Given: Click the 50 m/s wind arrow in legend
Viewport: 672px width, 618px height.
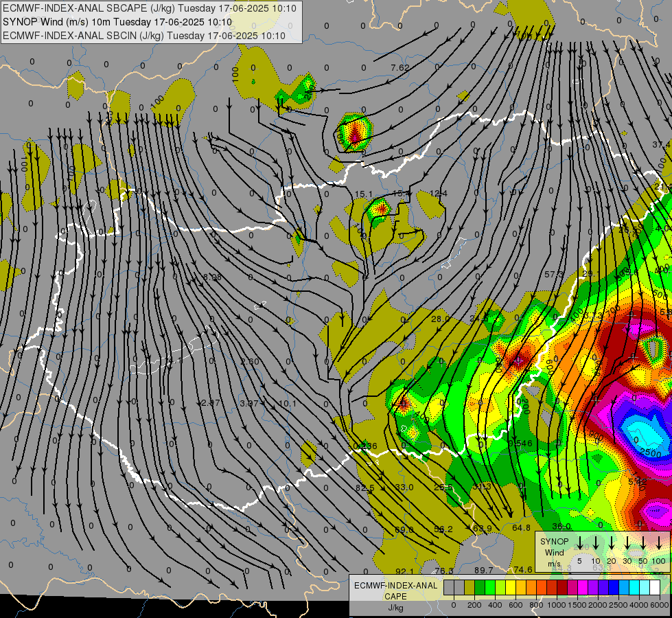Looking at the screenshot, I should pos(643,543).
